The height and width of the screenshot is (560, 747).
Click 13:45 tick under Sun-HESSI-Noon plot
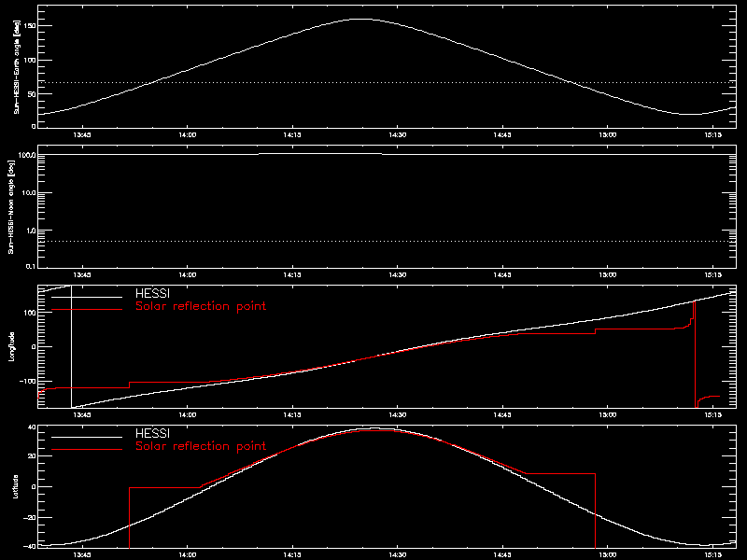click(x=82, y=275)
